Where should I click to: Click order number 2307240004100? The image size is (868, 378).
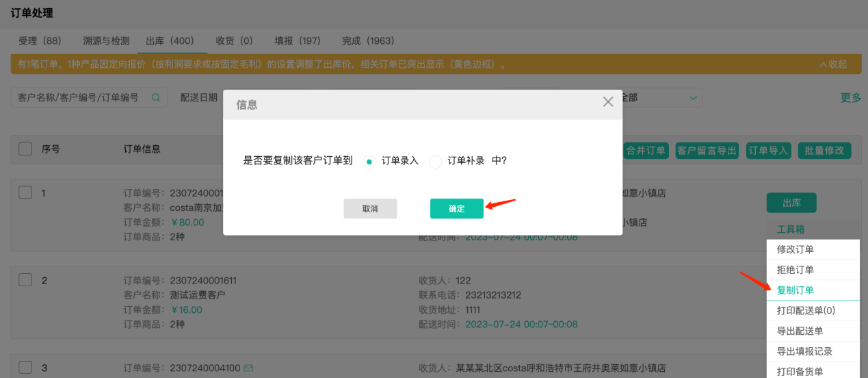[x=205, y=368]
